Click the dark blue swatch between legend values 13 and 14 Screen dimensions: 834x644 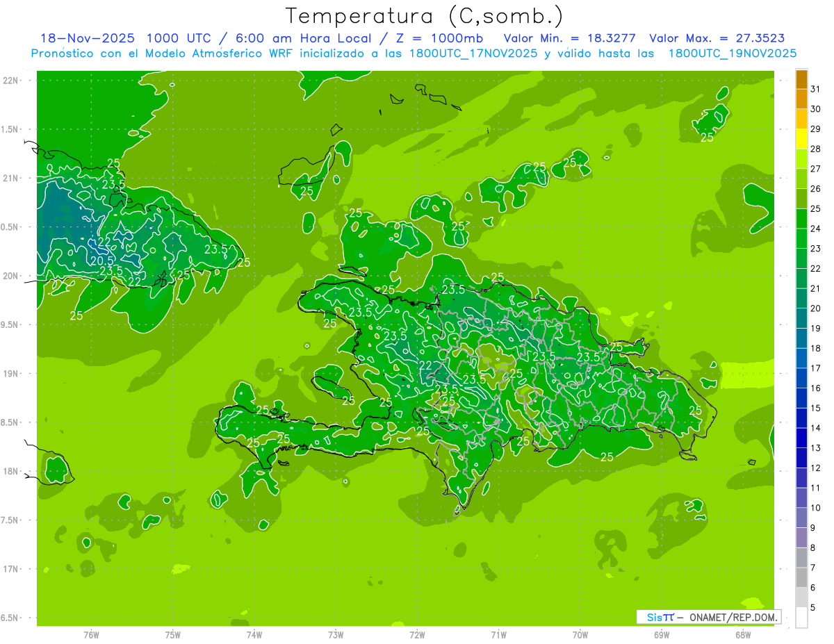[801, 438]
